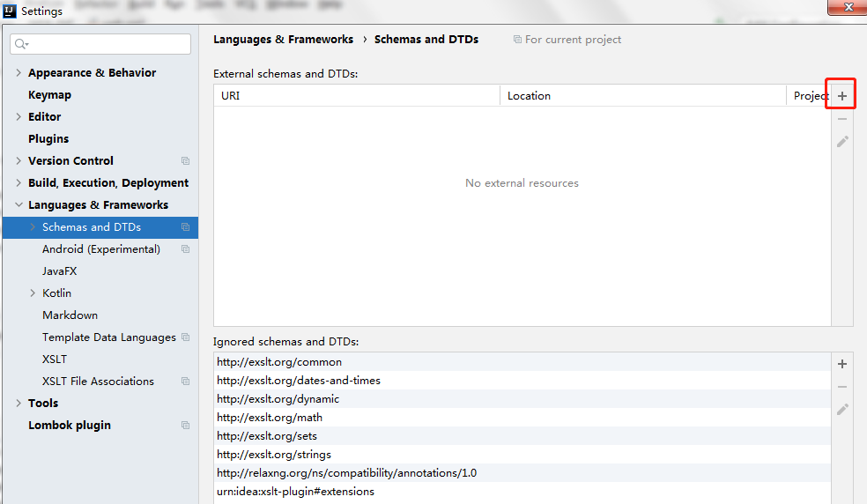The height and width of the screenshot is (504, 867).
Task: Select http://exslt.org/strings entry
Action: (x=522, y=455)
